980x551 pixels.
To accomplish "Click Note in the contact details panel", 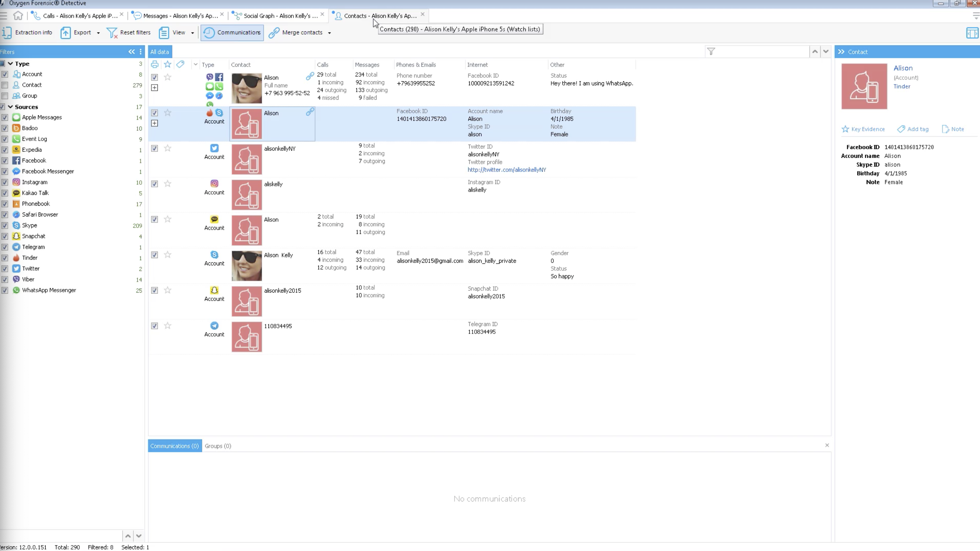I will (953, 129).
